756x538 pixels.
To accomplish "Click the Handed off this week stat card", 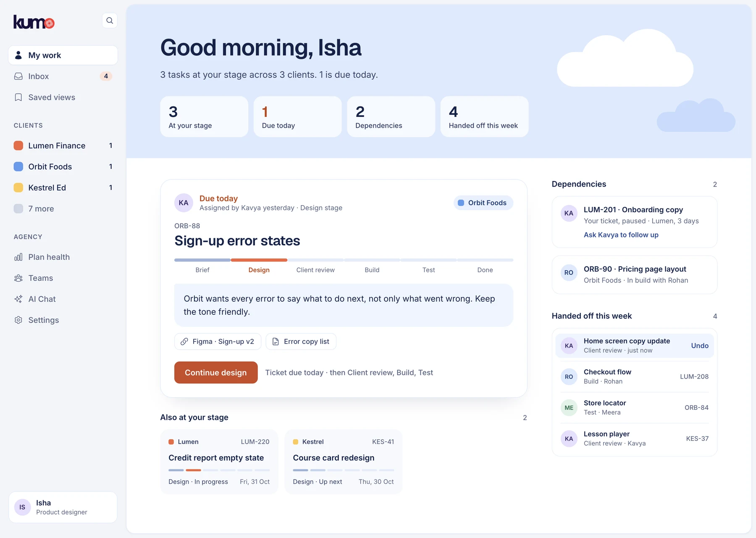I will click(484, 116).
